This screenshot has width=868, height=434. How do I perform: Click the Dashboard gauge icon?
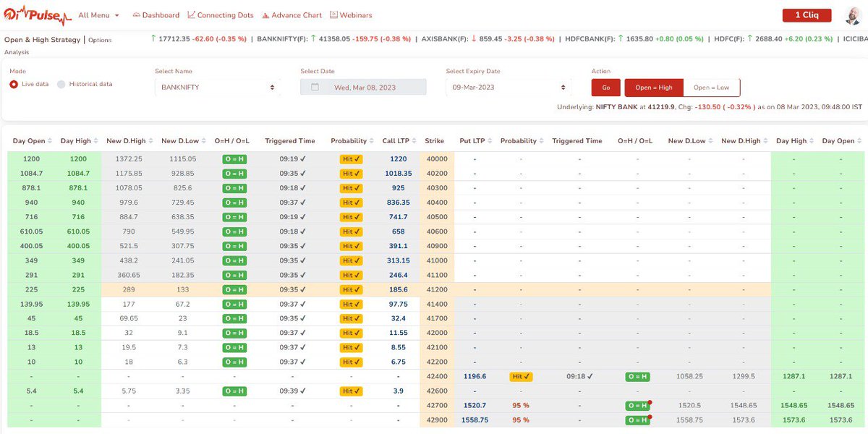[137, 14]
